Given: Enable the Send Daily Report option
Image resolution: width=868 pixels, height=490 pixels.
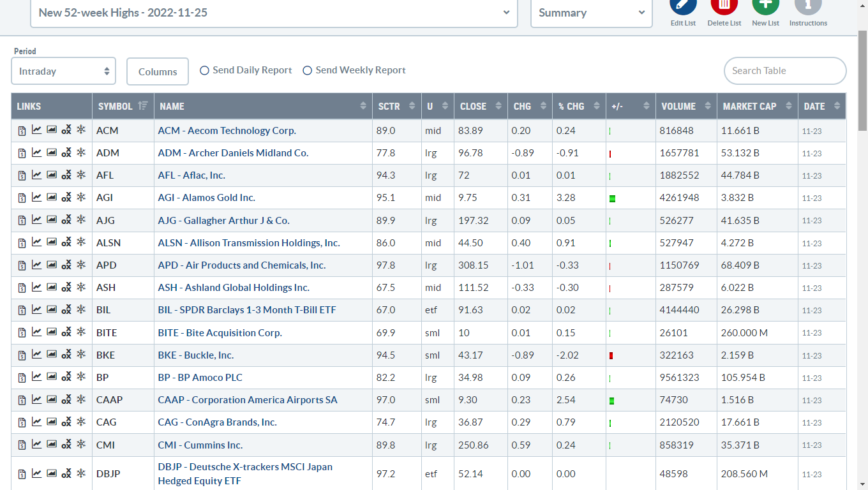Looking at the screenshot, I should pyautogui.click(x=205, y=70).
